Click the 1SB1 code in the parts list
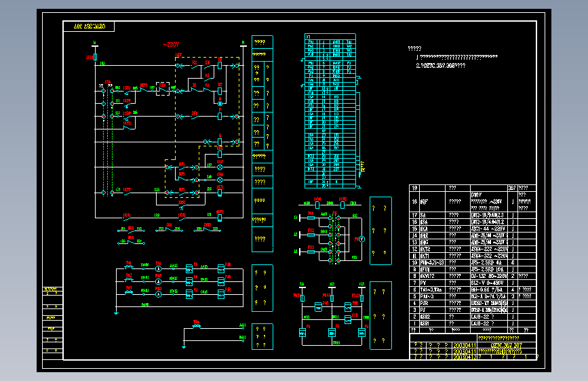Image resolution: width=588 pixels, height=381 pixels. 425,323
